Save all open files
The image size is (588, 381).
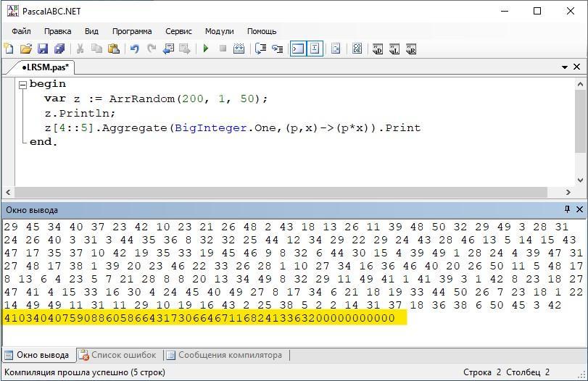pos(59,49)
